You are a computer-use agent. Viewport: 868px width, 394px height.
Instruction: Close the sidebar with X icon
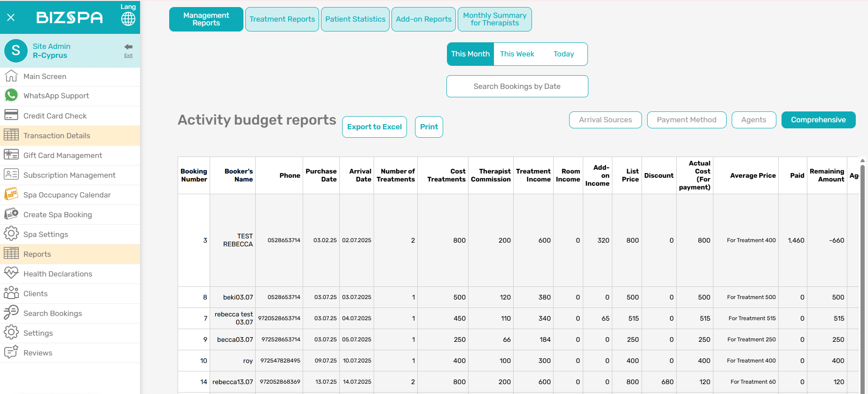click(x=11, y=18)
